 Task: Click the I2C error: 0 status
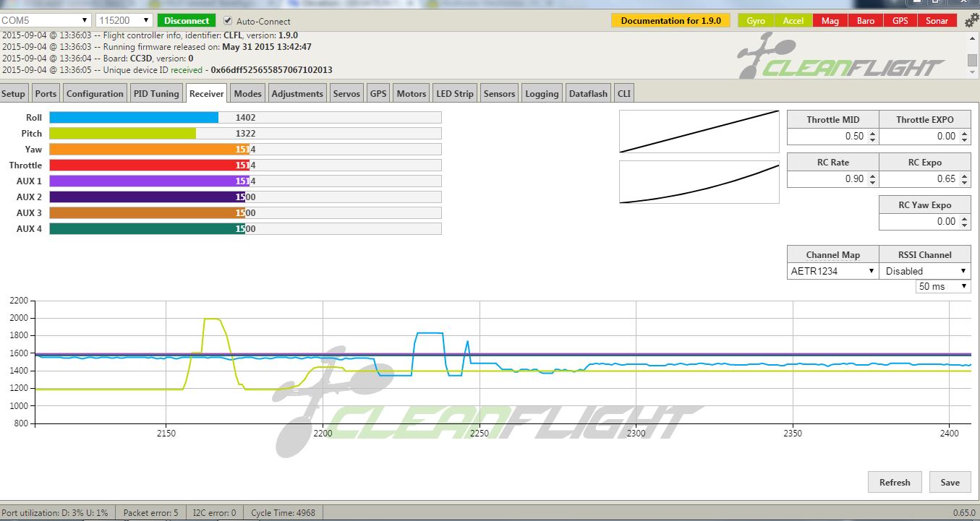coord(214,512)
